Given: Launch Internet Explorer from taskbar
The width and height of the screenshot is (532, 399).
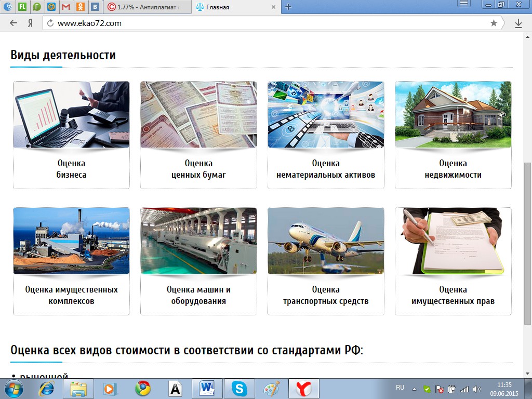Looking at the screenshot, I should tap(47, 389).
